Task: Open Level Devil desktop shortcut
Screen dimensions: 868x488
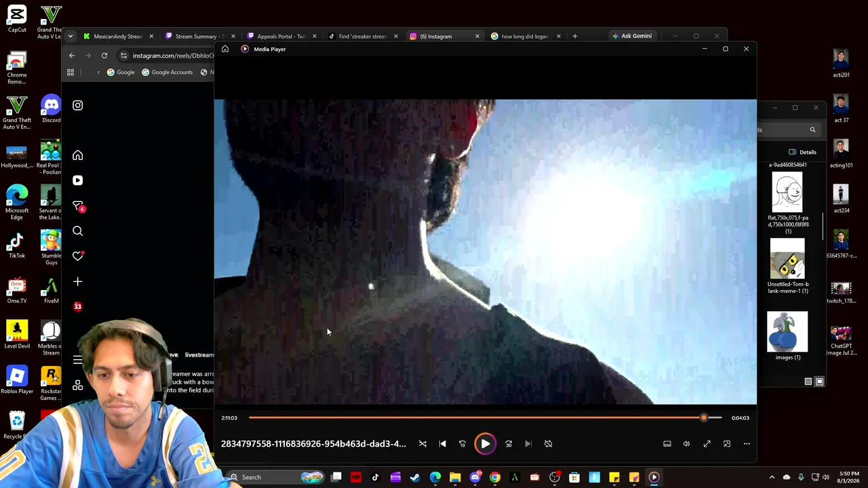Action: (x=17, y=335)
